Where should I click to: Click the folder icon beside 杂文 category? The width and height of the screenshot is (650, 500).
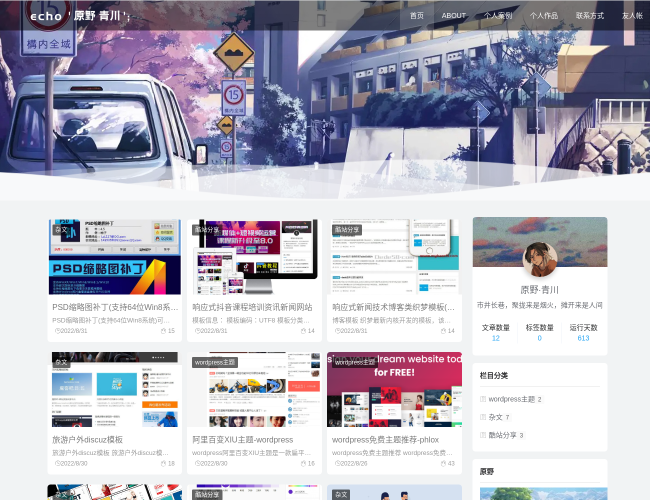point(483,417)
